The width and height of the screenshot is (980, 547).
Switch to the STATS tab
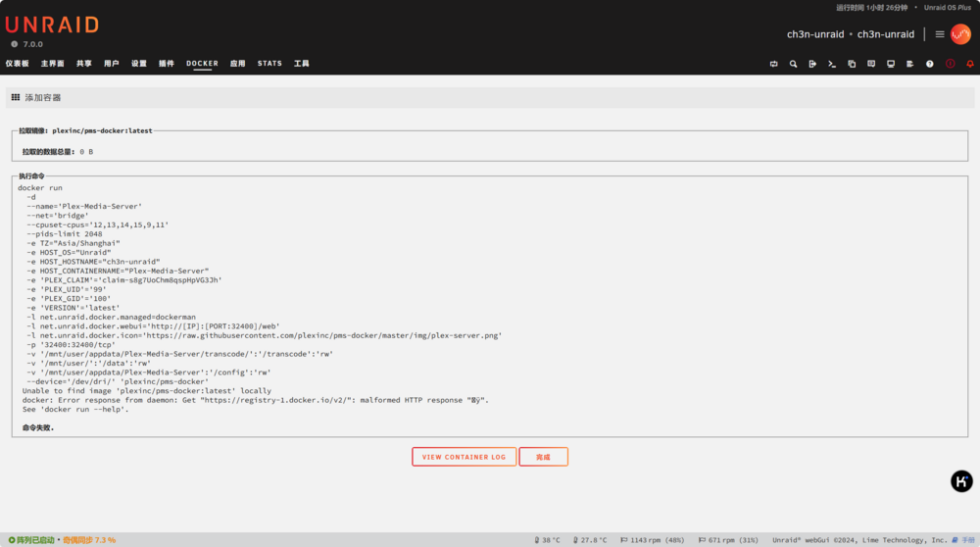tap(269, 64)
